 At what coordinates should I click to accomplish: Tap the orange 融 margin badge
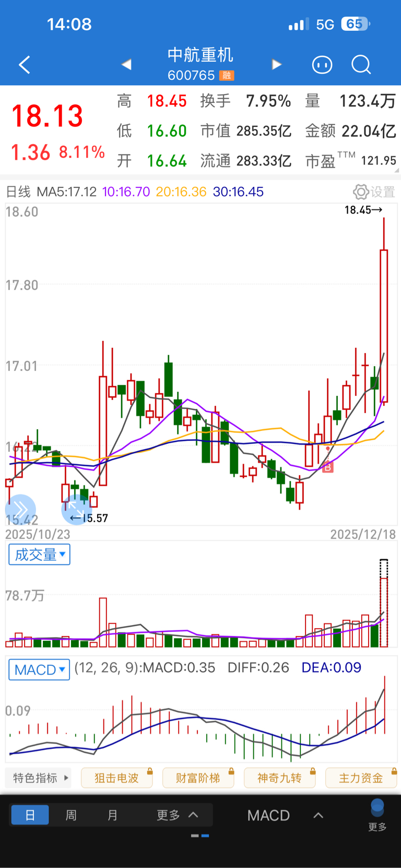(227, 76)
